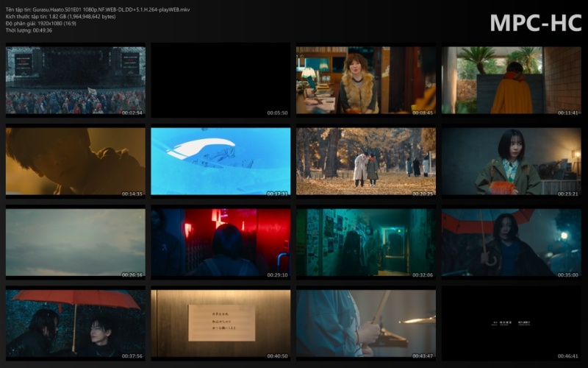The width and height of the screenshot is (588, 368).
Task: Select the fur-vest woman thumbnail at 00:08:45
Action: 366,80
